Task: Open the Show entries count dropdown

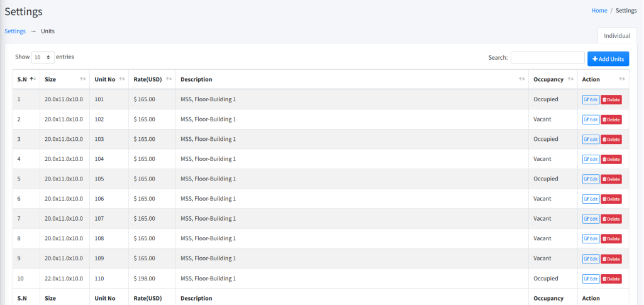Action: click(43, 57)
